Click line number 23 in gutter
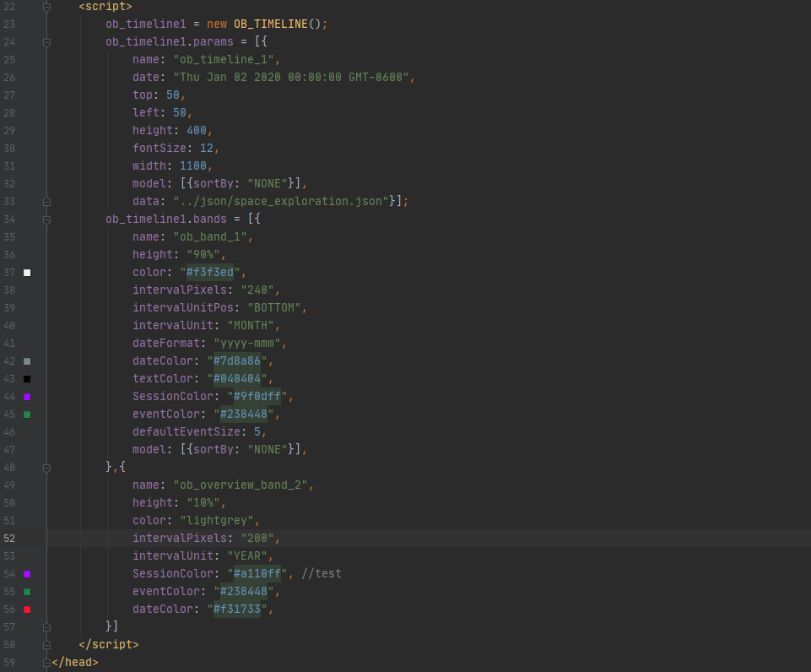The height and width of the screenshot is (672, 811). pos(9,24)
